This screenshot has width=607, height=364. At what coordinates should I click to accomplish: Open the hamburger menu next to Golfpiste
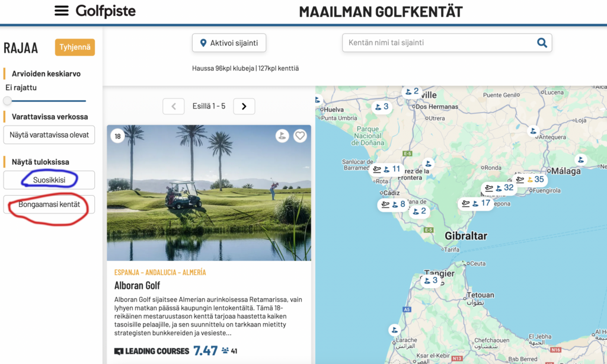[x=62, y=11]
